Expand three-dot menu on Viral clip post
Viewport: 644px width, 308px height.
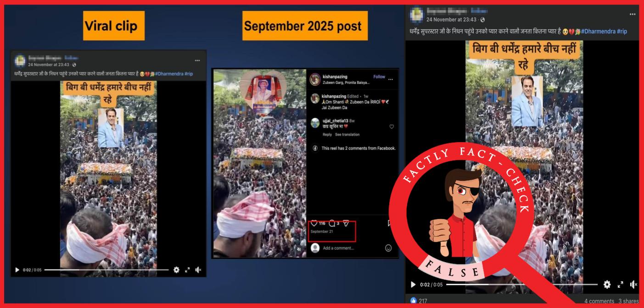(197, 60)
